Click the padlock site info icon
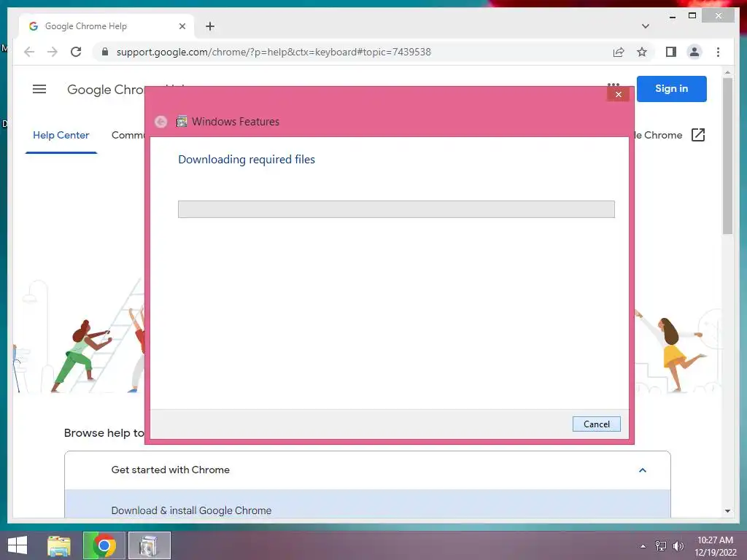 (105, 52)
